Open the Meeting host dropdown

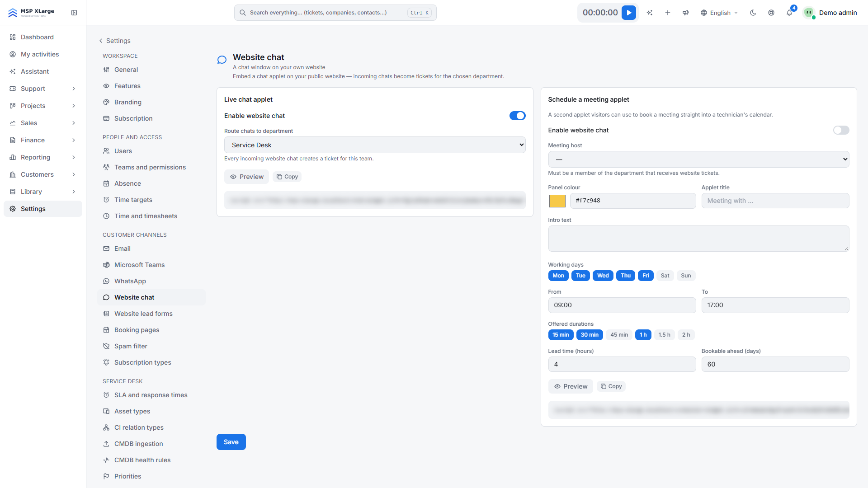699,160
